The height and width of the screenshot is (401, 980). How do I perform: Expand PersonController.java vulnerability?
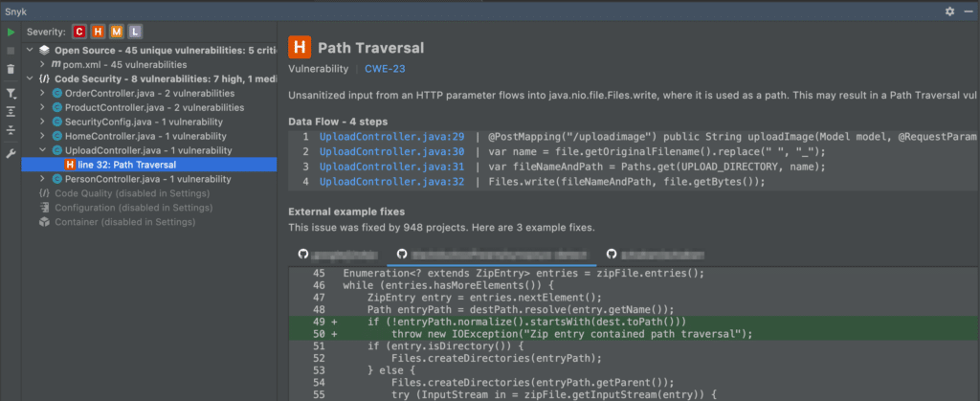(42, 179)
